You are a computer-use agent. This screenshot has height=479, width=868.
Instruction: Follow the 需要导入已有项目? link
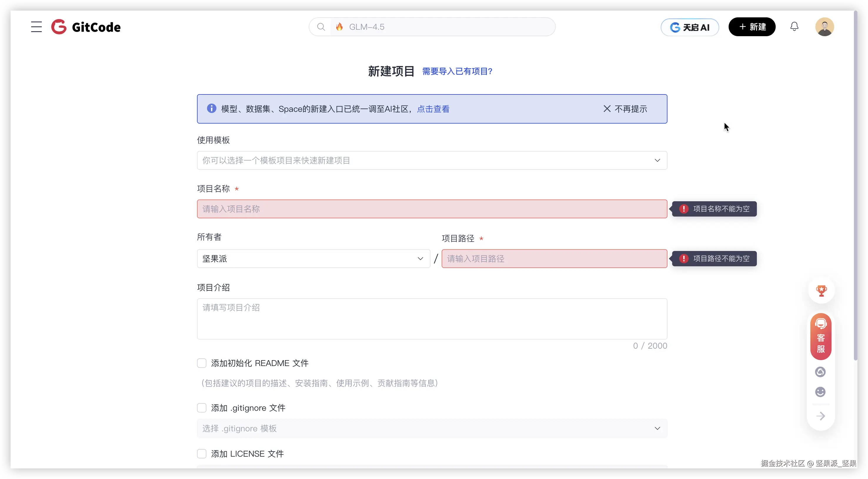click(457, 71)
